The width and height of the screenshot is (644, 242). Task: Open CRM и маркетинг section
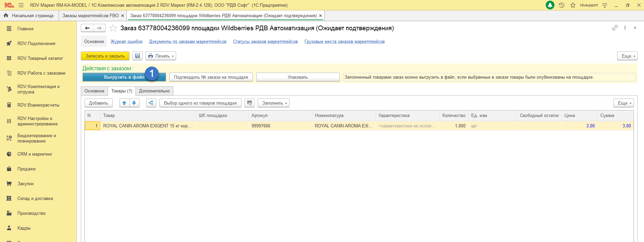(x=35, y=154)
